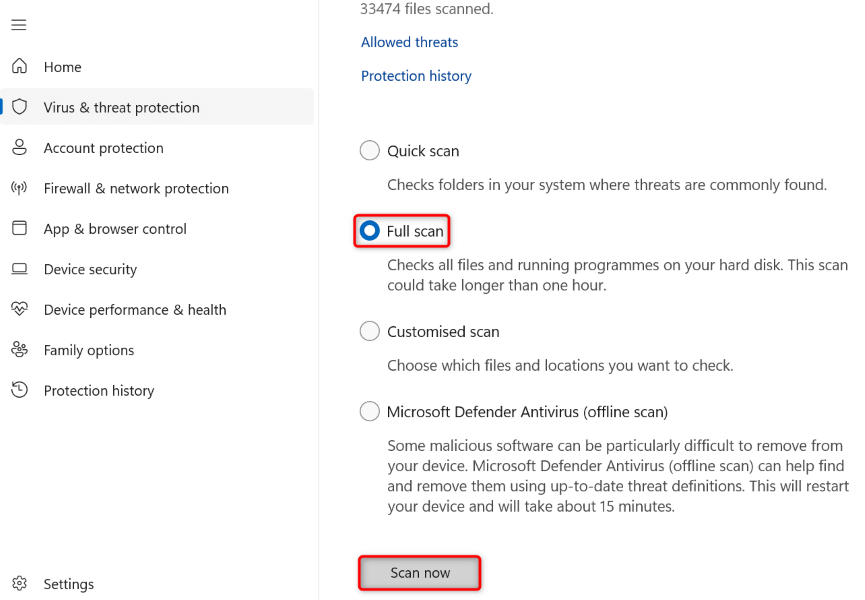Choose the Customised scan radio option
Screen dimensions: 865x600
[370, 331]
